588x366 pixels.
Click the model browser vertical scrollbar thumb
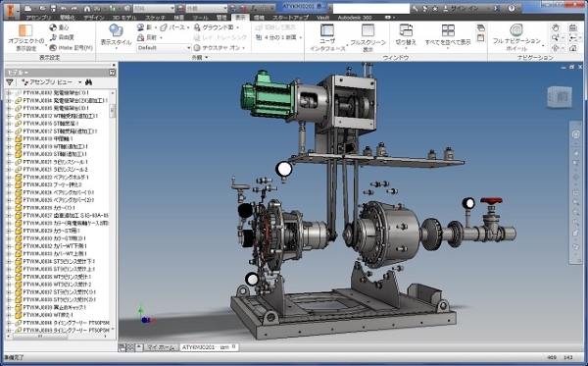pyautogui.click(x=112, y=111)
